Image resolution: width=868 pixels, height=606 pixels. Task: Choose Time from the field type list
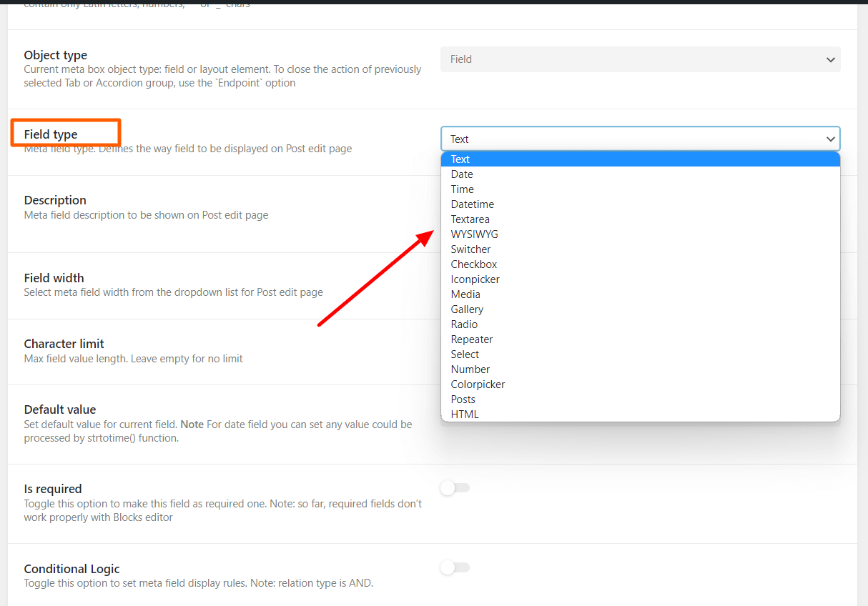(x=640, y=189)
